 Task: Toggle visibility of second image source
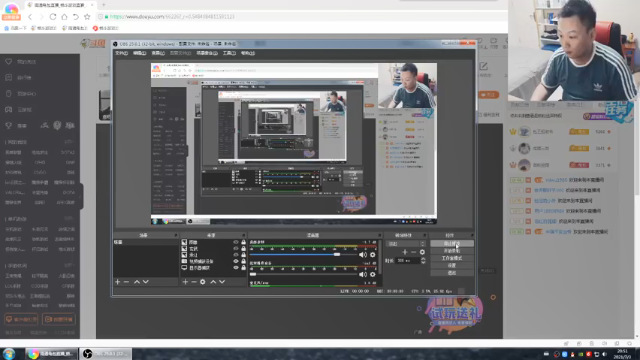(x=236, y=249)
